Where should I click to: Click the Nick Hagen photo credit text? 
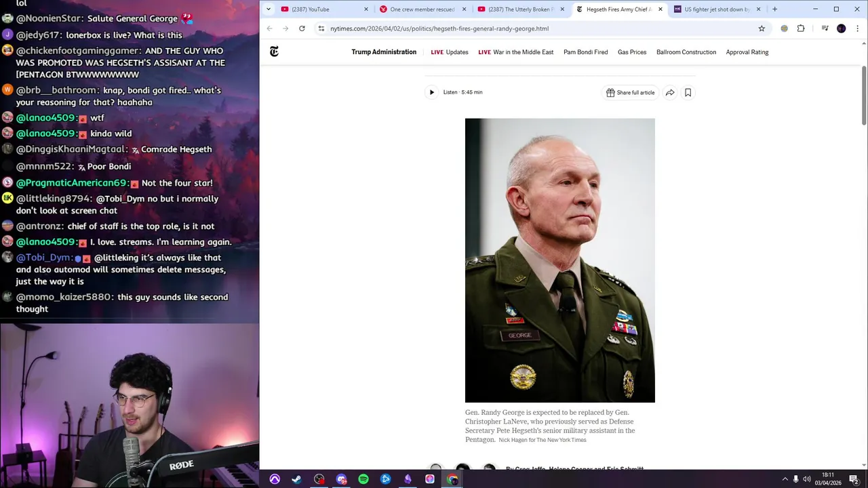tap(542, 440)
